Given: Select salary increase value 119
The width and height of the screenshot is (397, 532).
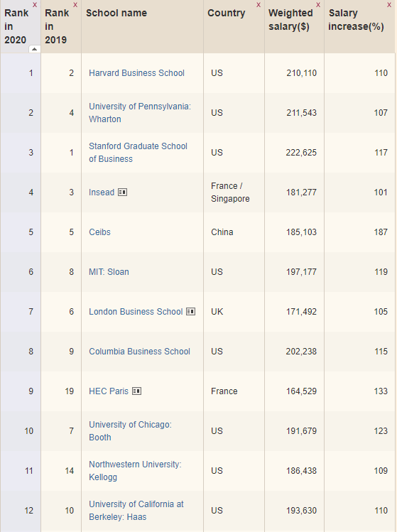Looking at the screenshot, I should [x=381, y=272].
